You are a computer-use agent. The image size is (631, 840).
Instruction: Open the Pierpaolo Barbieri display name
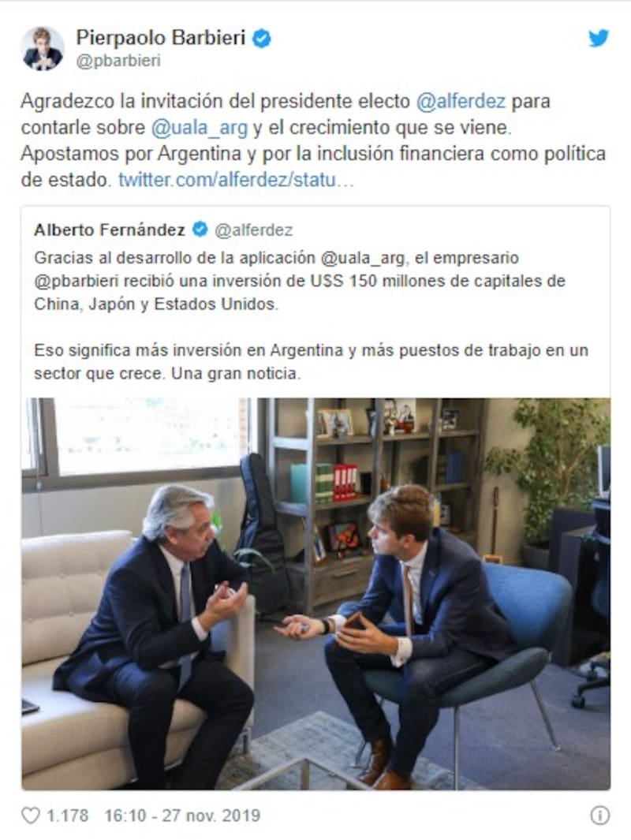pyautogui.click(x=161, y=38)
